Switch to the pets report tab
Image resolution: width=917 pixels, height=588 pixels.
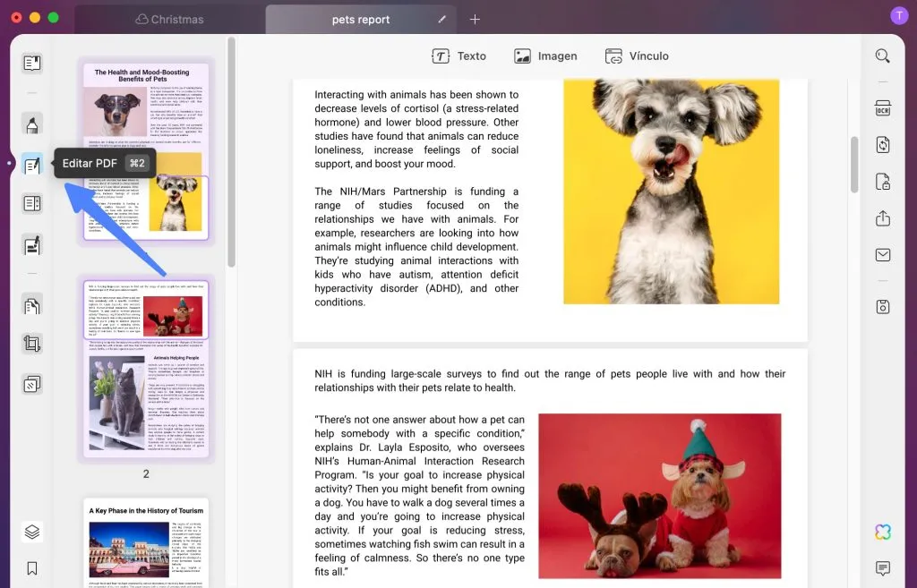point(361,20)
